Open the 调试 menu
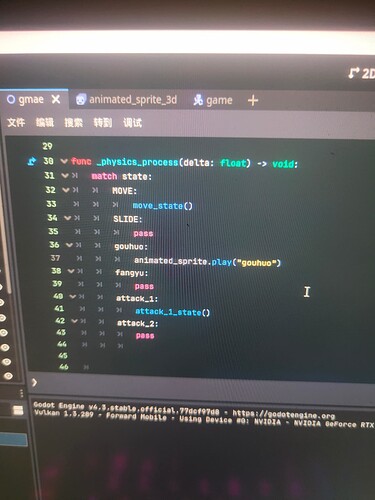This screenshot has height=500, width=375. (132, 123)
